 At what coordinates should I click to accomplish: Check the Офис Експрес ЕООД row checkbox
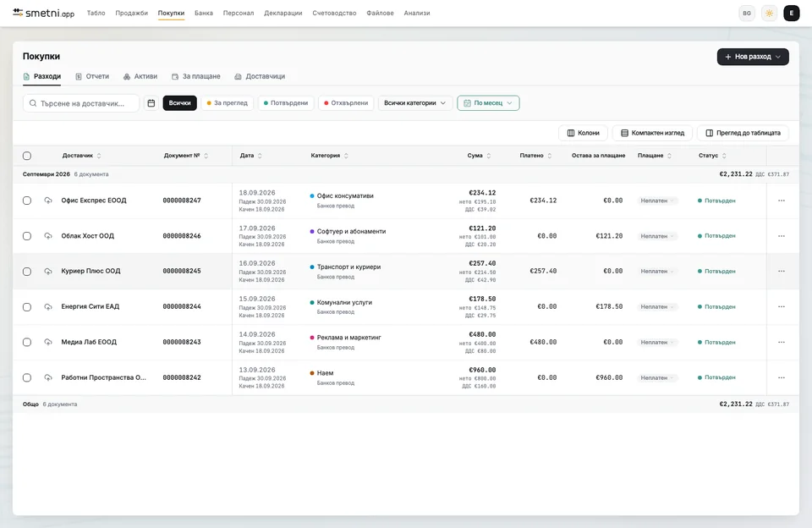pos(27,201)
